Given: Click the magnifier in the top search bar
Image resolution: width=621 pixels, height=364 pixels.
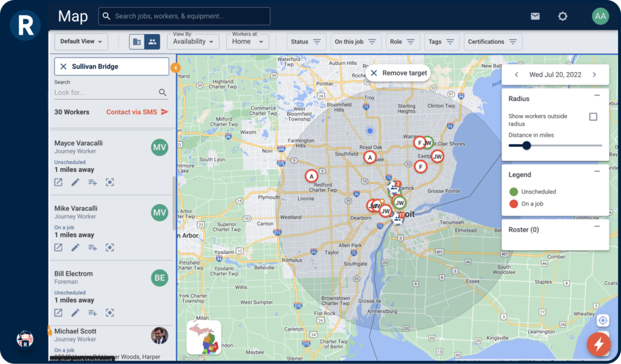Looking at the screenshot, I should pyautogui.click(x=106, y=16).
